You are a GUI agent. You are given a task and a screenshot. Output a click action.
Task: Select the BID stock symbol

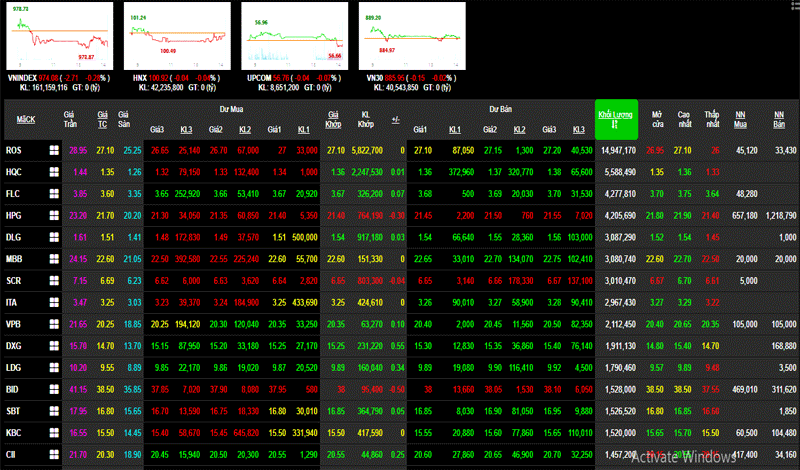pyautogui.click(x=12, y=389)
